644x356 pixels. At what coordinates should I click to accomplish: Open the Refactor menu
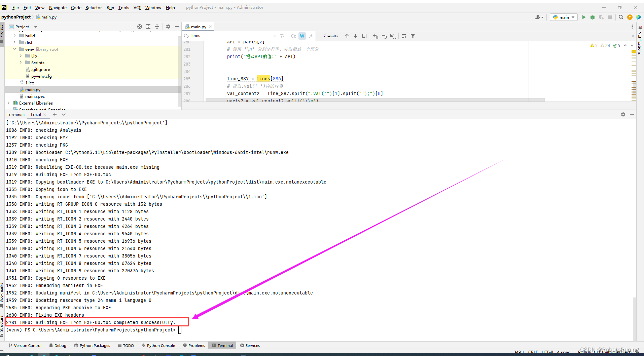pos(94,7)
